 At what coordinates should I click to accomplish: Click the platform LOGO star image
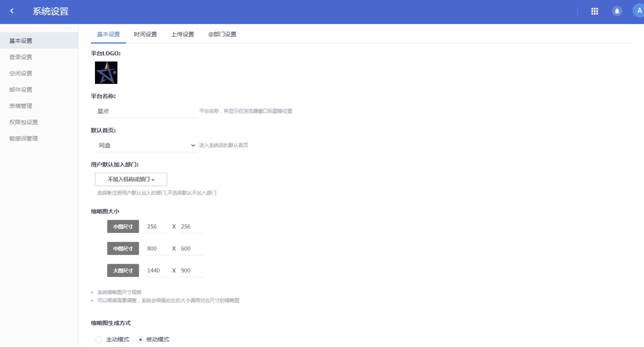106,73
